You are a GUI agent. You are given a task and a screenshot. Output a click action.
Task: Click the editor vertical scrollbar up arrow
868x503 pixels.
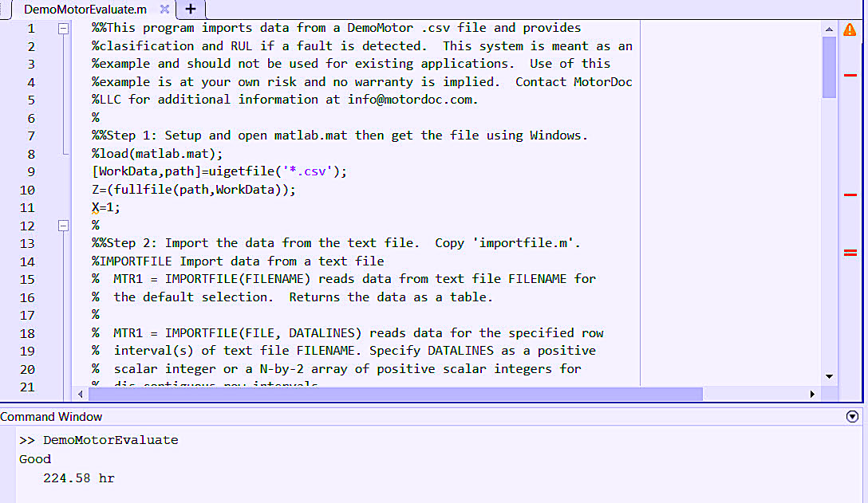point(829,29)
